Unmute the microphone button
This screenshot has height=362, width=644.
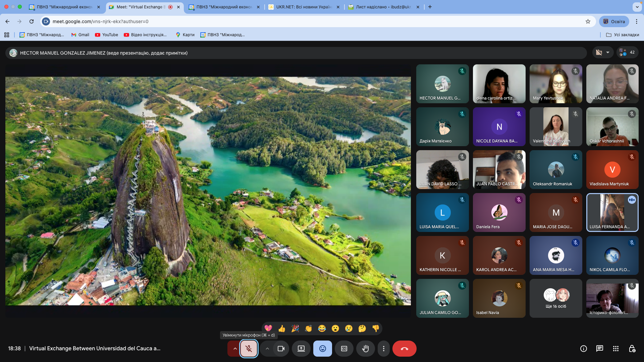249,349
